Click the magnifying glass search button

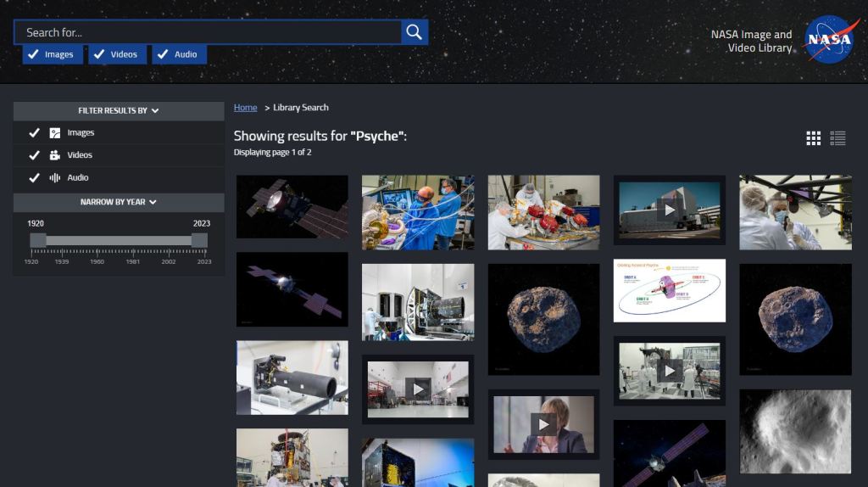pyautogui.click(x=414, y=32)
